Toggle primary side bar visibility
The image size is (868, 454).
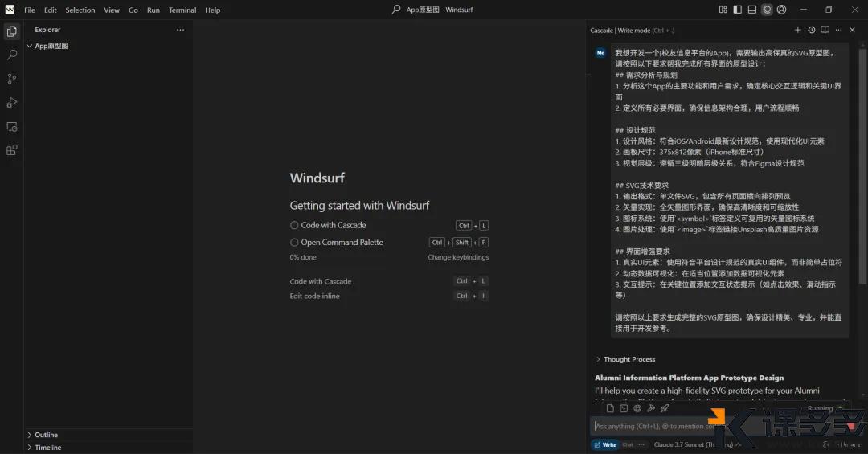(737, 10)
